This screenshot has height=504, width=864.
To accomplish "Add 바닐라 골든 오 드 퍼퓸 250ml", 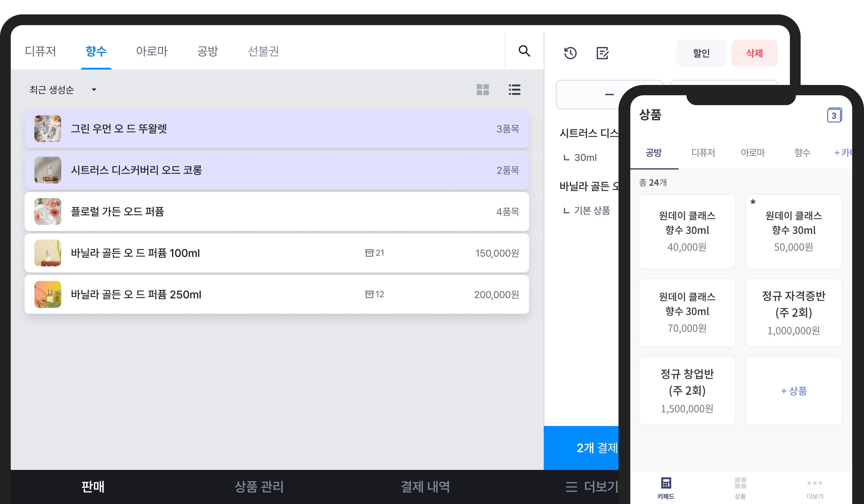I will [277, 294].
